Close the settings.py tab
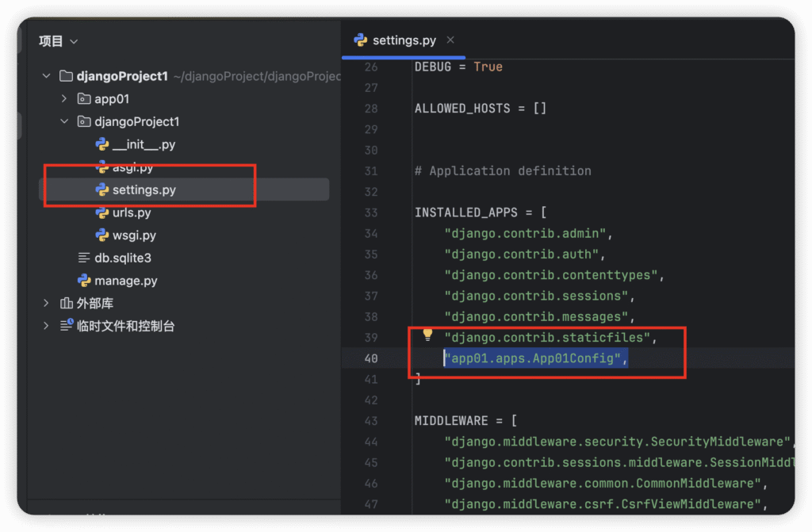Viewport: 812px width, 532px height. click(450, 40)
